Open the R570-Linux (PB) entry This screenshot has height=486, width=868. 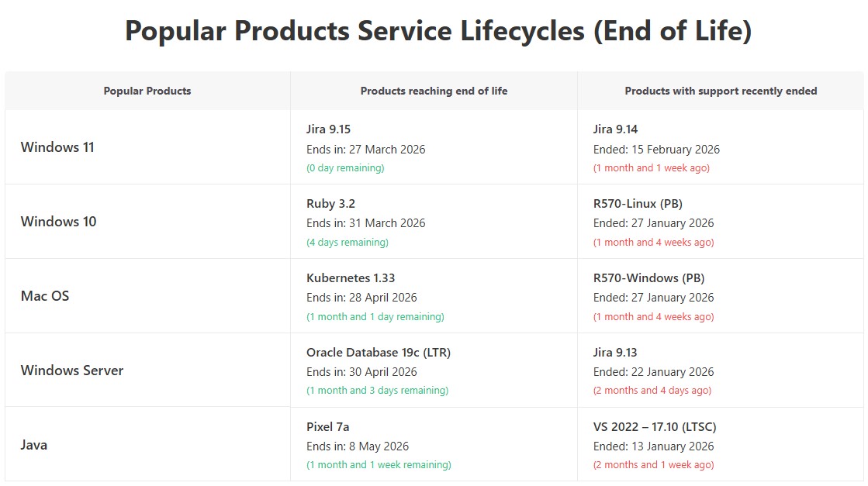click(638, 204)
